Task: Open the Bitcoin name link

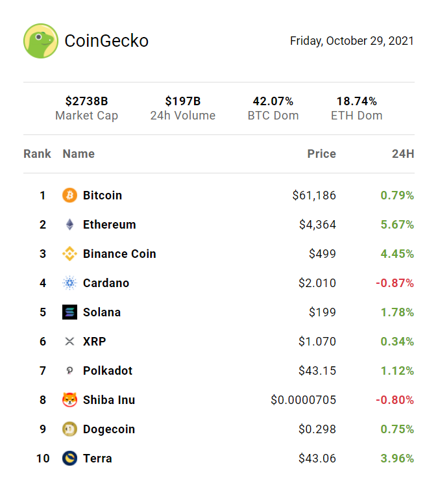Action: [103, 195]
